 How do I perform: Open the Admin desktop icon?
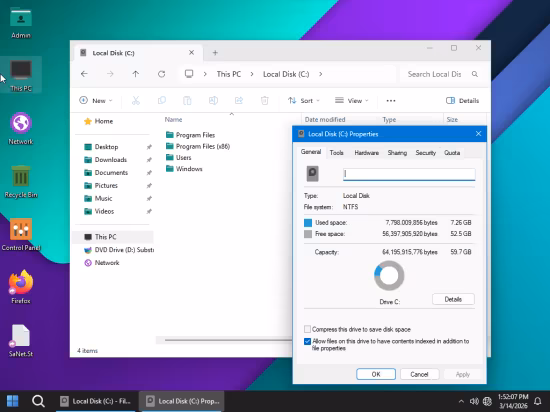(x=21, y=23)
